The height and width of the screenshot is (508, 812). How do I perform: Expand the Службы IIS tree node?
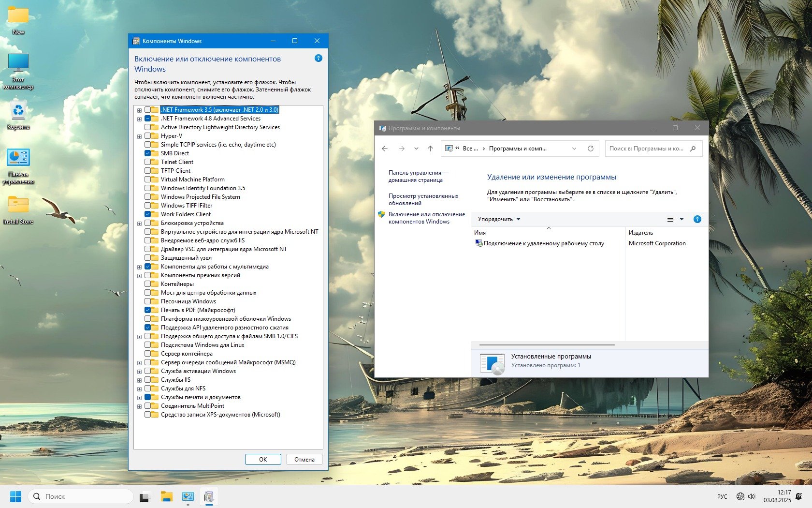point(139,380)
